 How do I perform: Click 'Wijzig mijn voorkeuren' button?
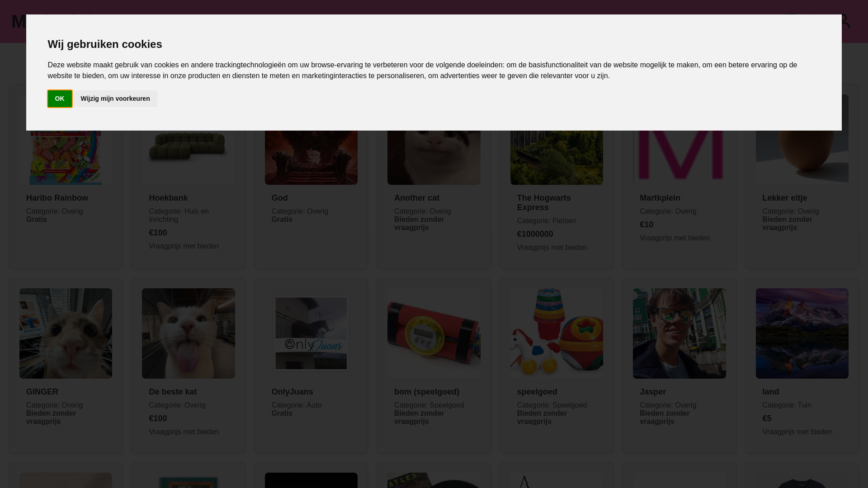coord(115,99)
